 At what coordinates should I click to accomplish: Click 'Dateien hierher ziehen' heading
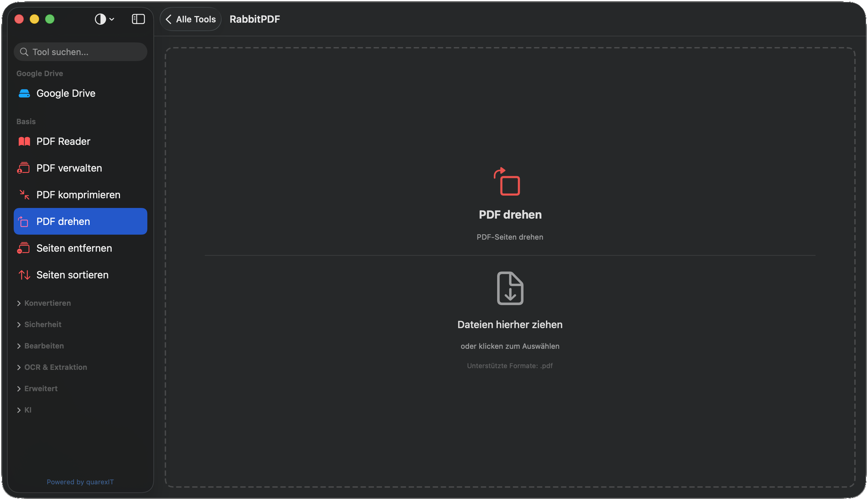click(x=510, y=324)
